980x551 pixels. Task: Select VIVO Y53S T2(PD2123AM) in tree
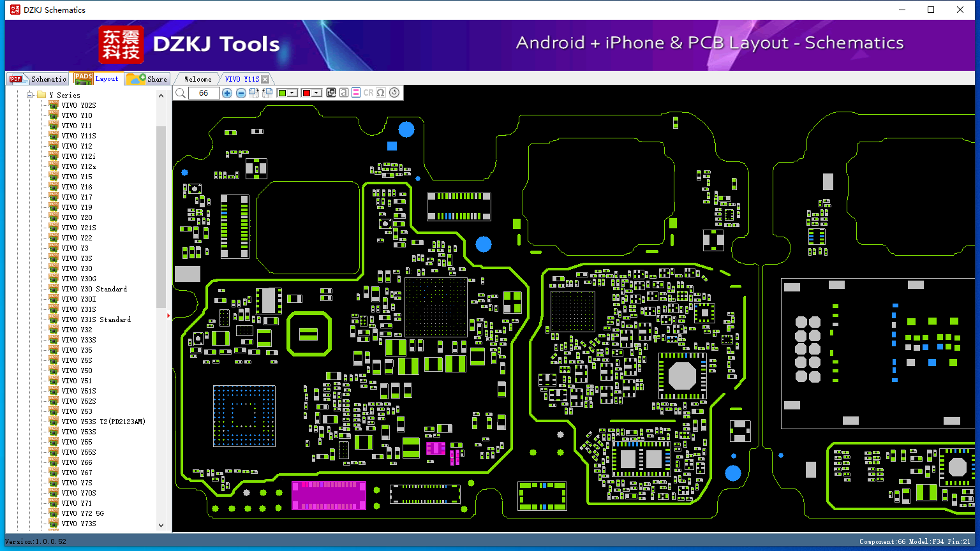coord(103,422)
